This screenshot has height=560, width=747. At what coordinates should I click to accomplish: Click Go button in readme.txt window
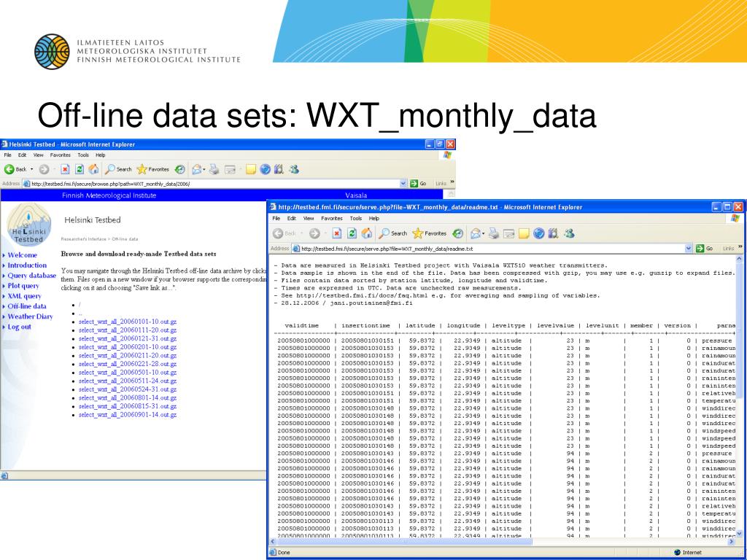(705, 248)
